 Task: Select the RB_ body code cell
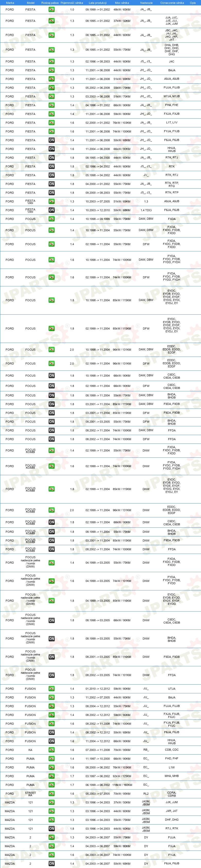[x=146, y=750]
